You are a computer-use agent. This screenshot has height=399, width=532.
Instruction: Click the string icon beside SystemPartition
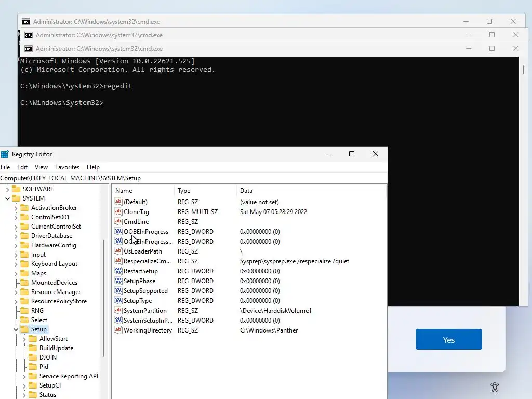pyautogui.click(x=118, y=310)
